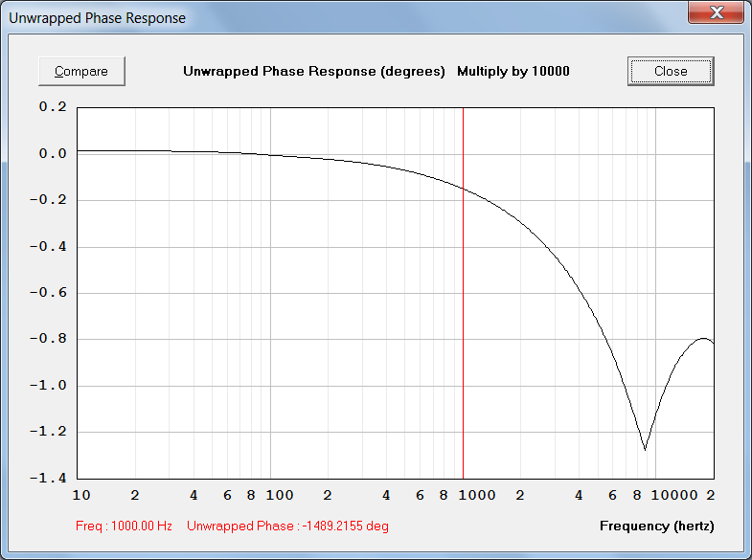Close the window with the red X
This screenshot has width=752, height=560.
[x=716, y=12]
